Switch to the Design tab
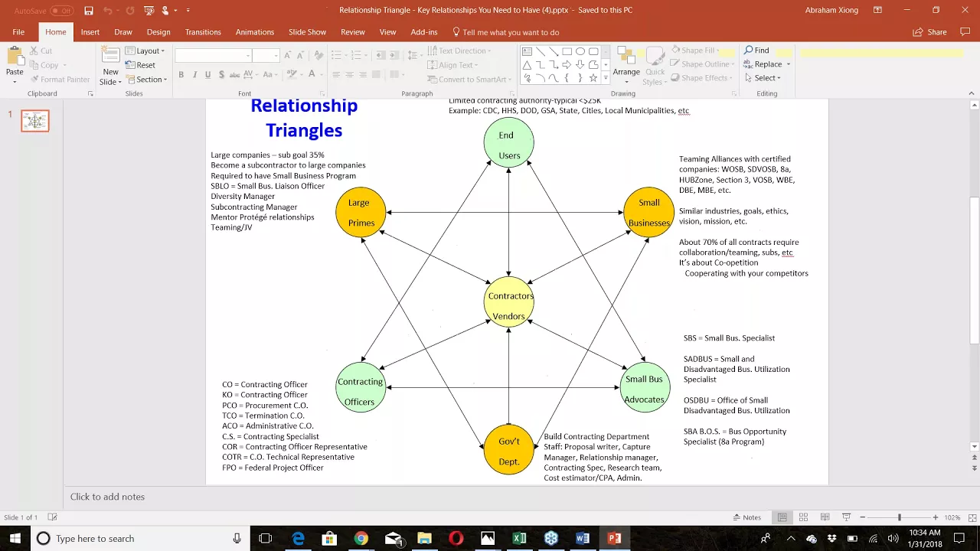The width and height of the screenshot is (980, 551). click(x=158, y=32)
